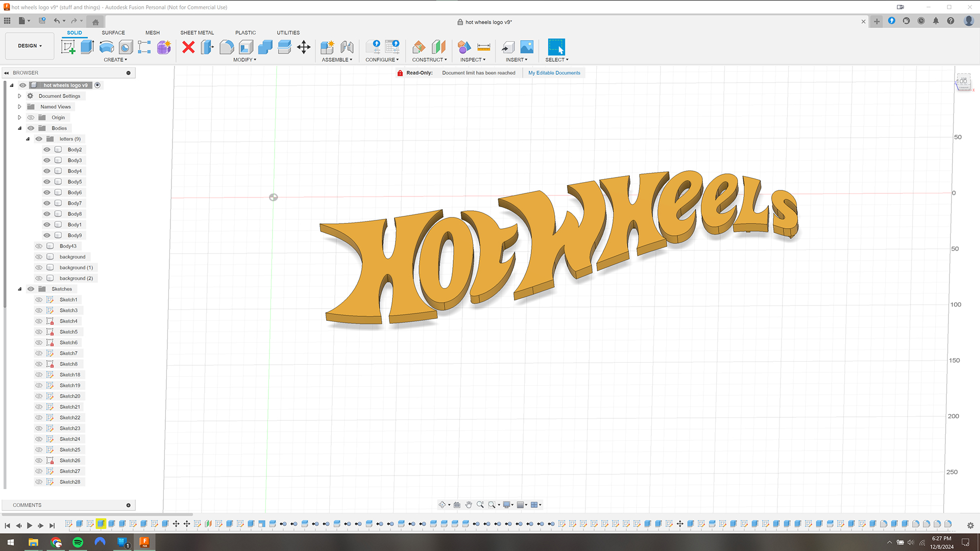The width and height of the screenshot is (980, 551).
Task: Open the MODIFY dropdown menu
Action: (244, 60)
